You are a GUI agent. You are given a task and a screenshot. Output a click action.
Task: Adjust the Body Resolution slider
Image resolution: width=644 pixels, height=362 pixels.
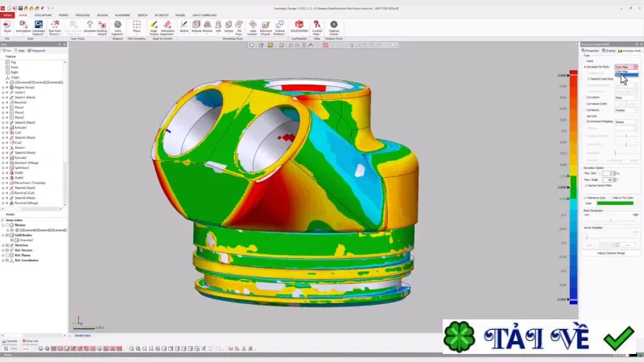coord(611,220)
